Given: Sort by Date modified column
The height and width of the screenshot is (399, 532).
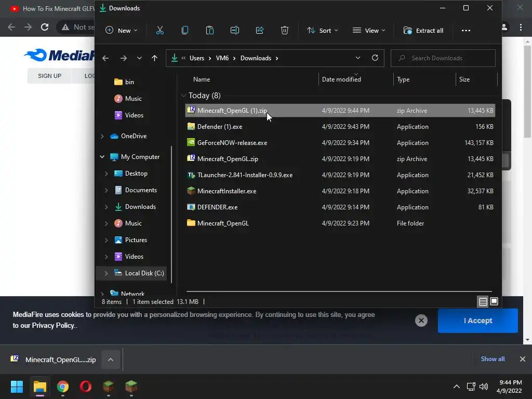Looking at the screenshot, I should 341,79.
